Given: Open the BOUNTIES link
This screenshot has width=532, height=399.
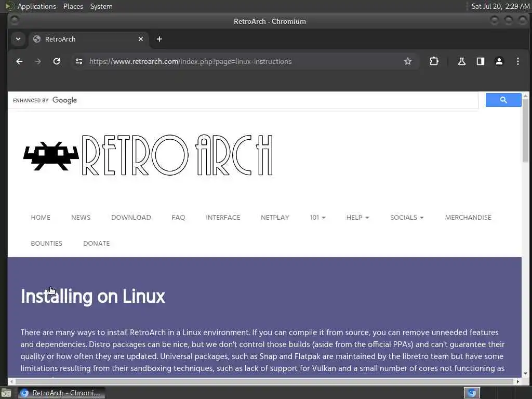Looking at the screenshot, I should [x=46, y=243].
